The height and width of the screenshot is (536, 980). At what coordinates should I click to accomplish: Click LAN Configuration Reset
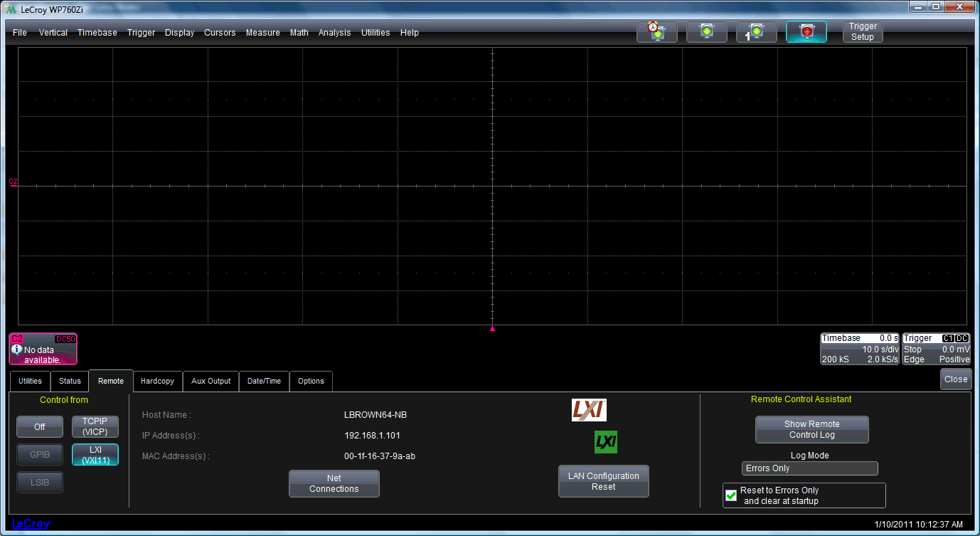click(x=604, y=481)
